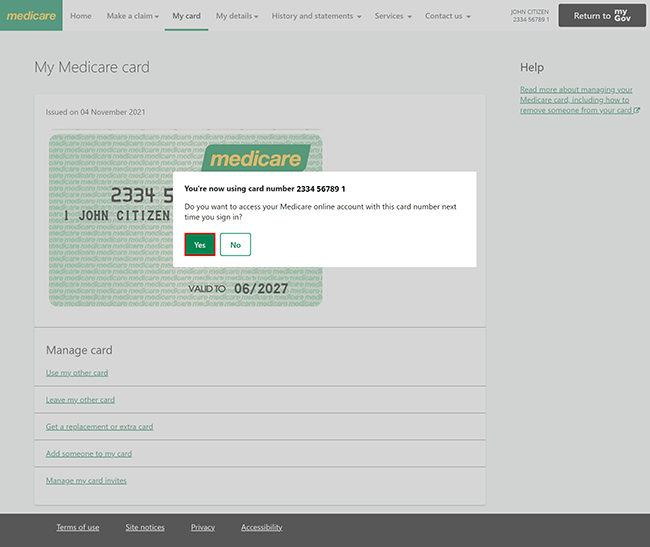Open the My card tab

[x=186, y=16]
